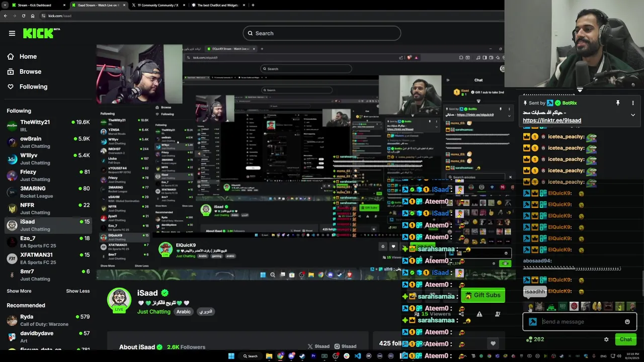Click the chat panel scrollbar
Viewport: 644px width, 362px height.
pyautogui.click(x=642, y=284)
